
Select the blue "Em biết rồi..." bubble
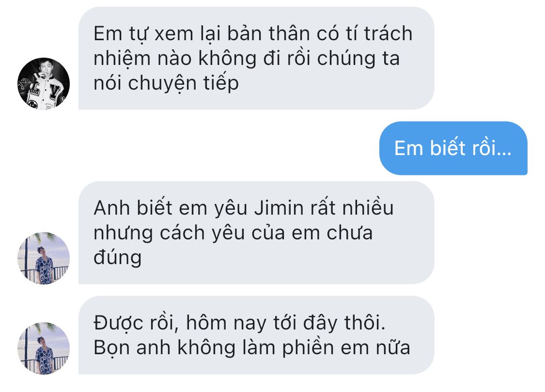point(453,148)
